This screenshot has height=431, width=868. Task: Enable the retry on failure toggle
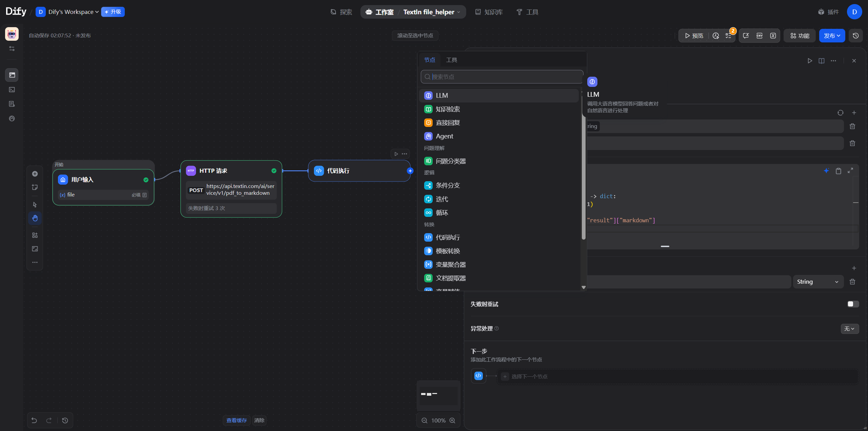(x=853, y=304)
